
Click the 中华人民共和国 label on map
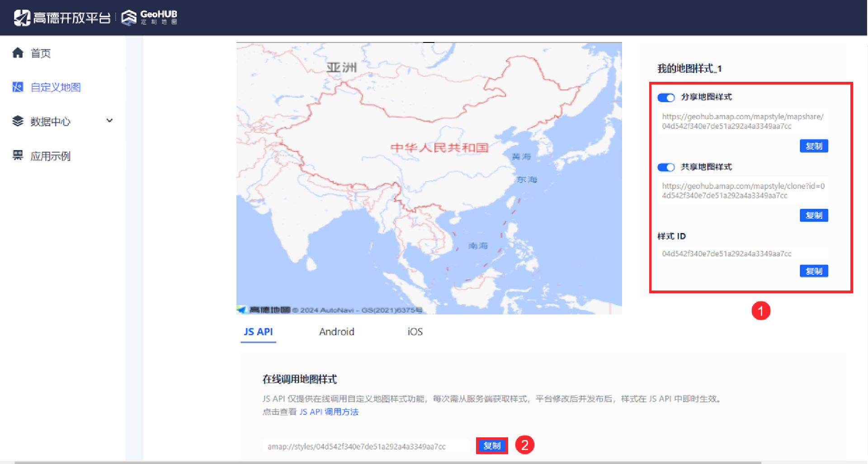439,148
